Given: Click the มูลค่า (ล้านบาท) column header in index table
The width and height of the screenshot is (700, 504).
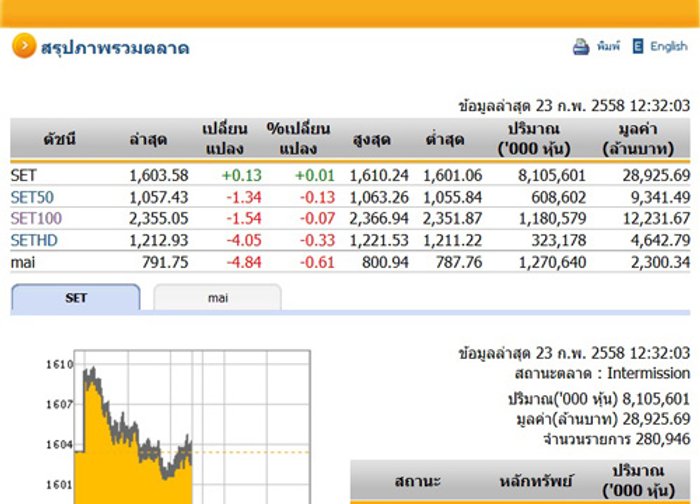Looking at the screenshot, I should (x=638, y=139).
